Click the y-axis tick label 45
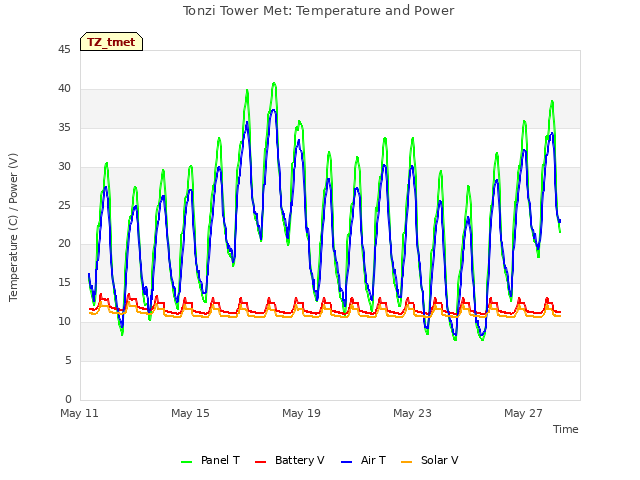 [x=64, y=50]
